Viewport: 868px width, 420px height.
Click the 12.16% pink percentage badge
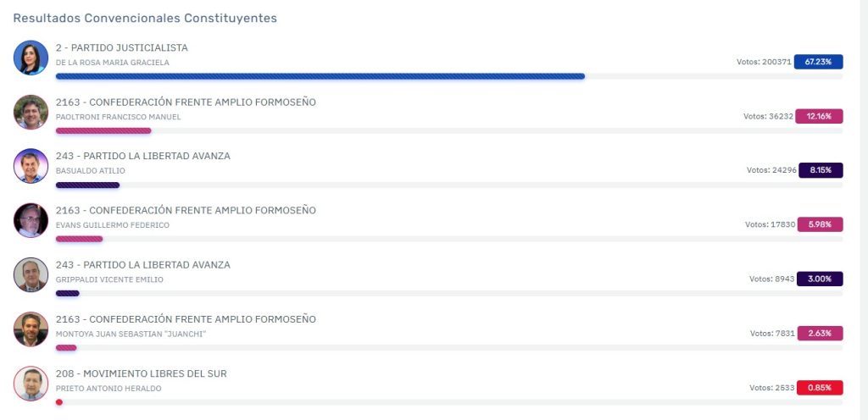pyautogui.click(x=820, y=116)
